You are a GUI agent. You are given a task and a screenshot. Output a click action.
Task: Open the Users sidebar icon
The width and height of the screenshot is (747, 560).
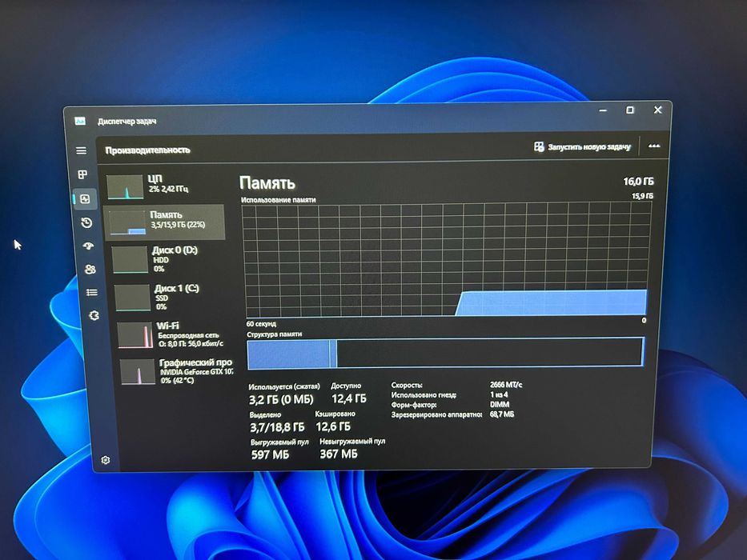(x=90, y=270)
